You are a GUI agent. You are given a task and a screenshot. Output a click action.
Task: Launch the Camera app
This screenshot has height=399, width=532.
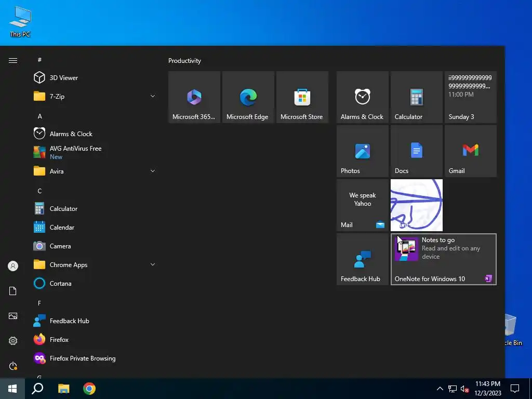tap(94, 246)
